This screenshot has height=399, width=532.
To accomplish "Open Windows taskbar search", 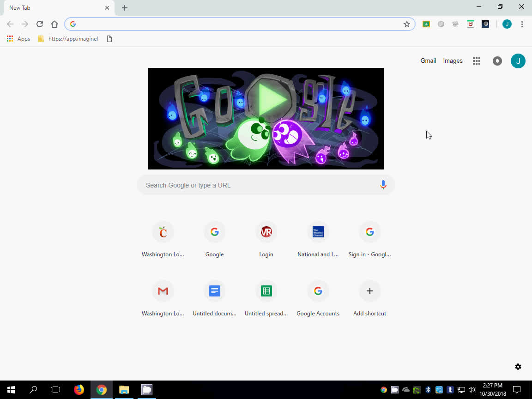I will (x=33, y=390).
